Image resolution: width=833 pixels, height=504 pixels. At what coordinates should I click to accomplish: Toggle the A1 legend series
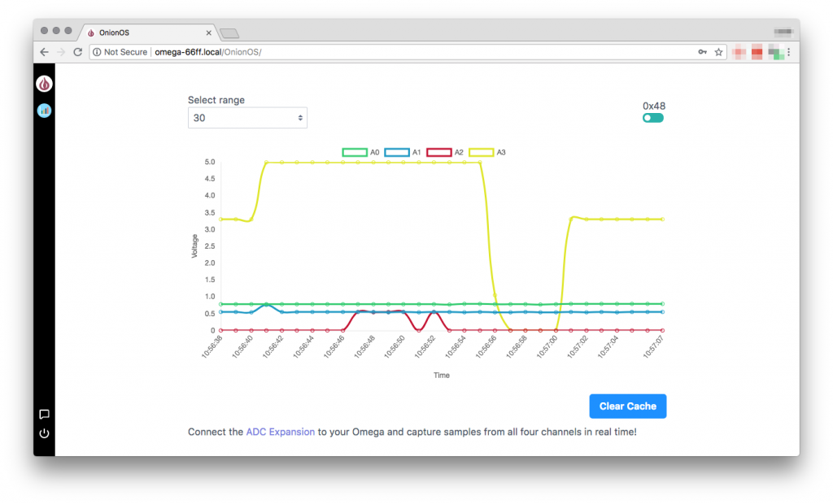(403, 153)
